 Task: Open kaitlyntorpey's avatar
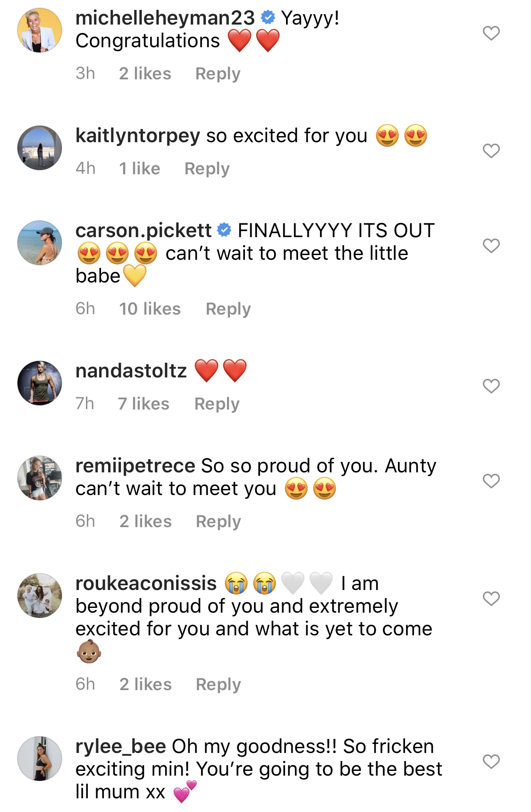(40, 148)
